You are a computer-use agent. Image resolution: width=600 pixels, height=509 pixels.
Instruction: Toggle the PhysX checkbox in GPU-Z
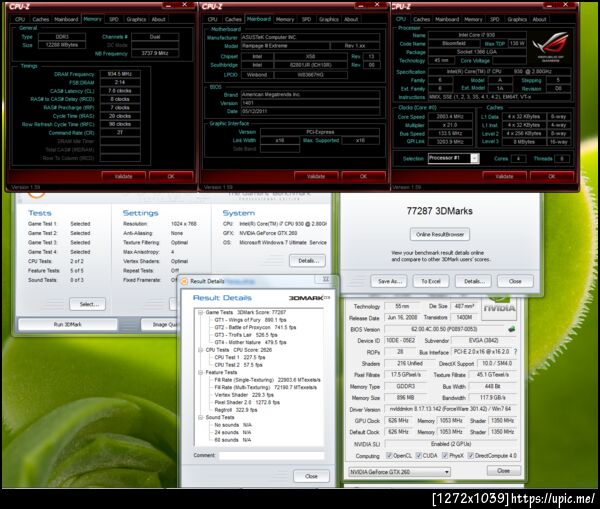tap(445, 455)
